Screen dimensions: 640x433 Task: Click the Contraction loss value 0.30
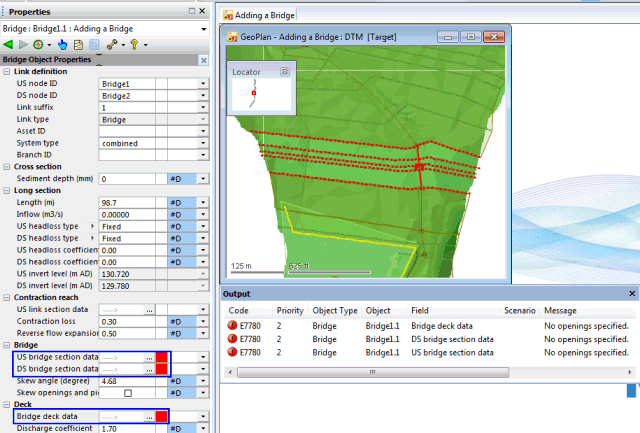pyautogui.click(x=127, y=322)
